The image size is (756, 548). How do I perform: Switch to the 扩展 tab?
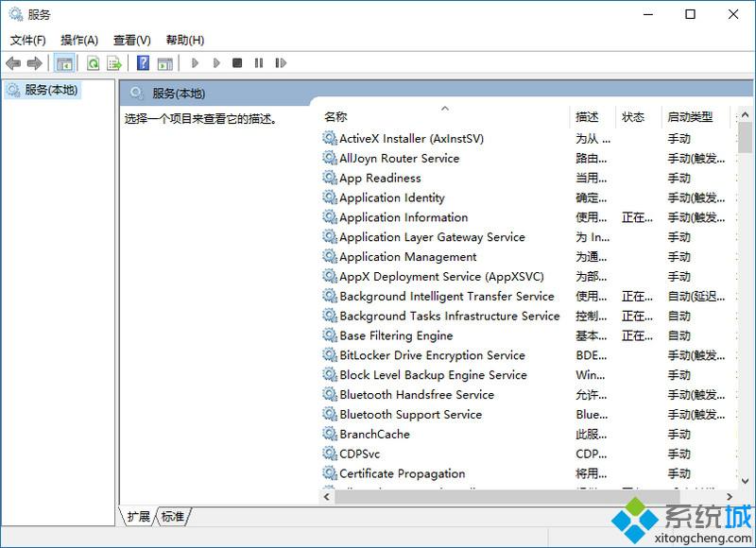[139, 516]
